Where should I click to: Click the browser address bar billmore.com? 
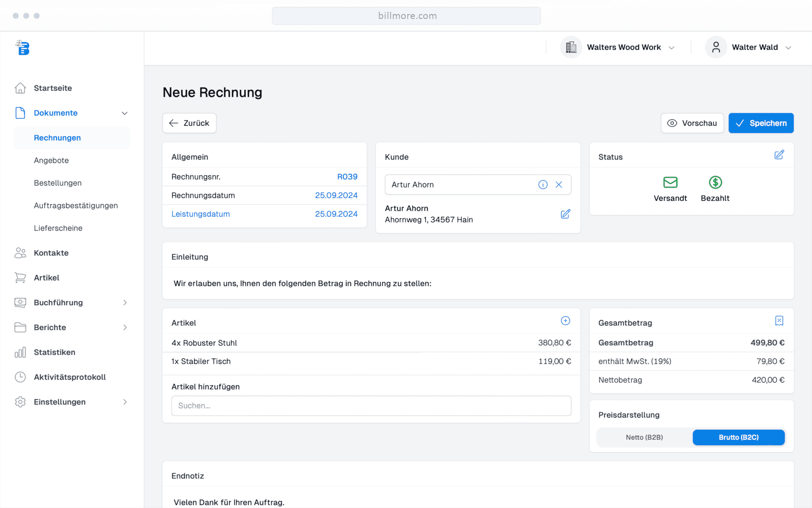point(406,16)
